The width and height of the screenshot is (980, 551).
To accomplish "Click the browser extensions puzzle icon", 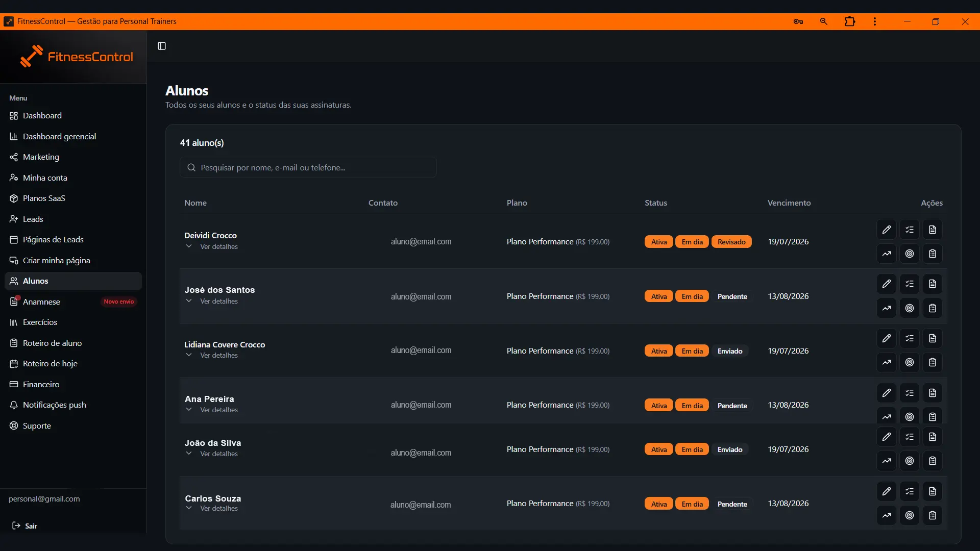I will [x=850, y=21].
